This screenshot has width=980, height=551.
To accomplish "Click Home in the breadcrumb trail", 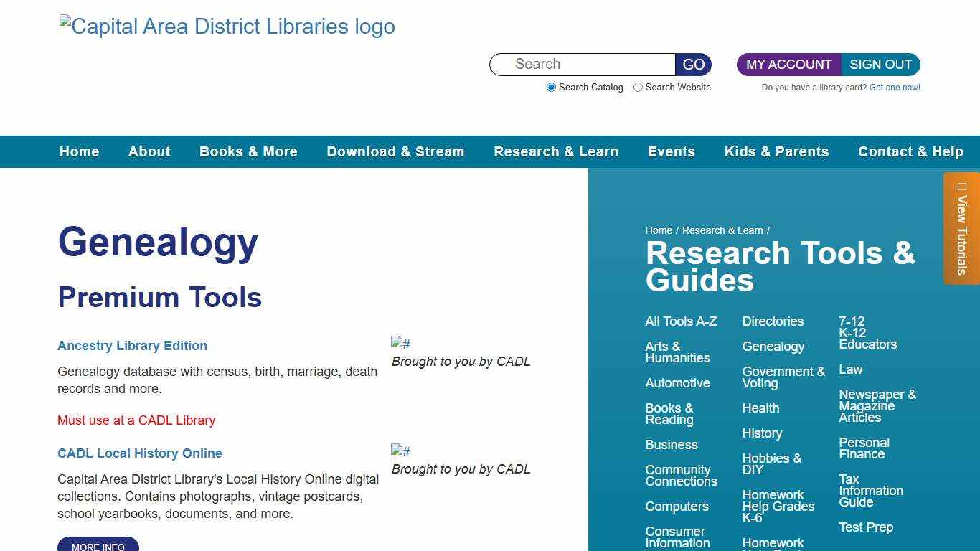I will pos(658,230).
